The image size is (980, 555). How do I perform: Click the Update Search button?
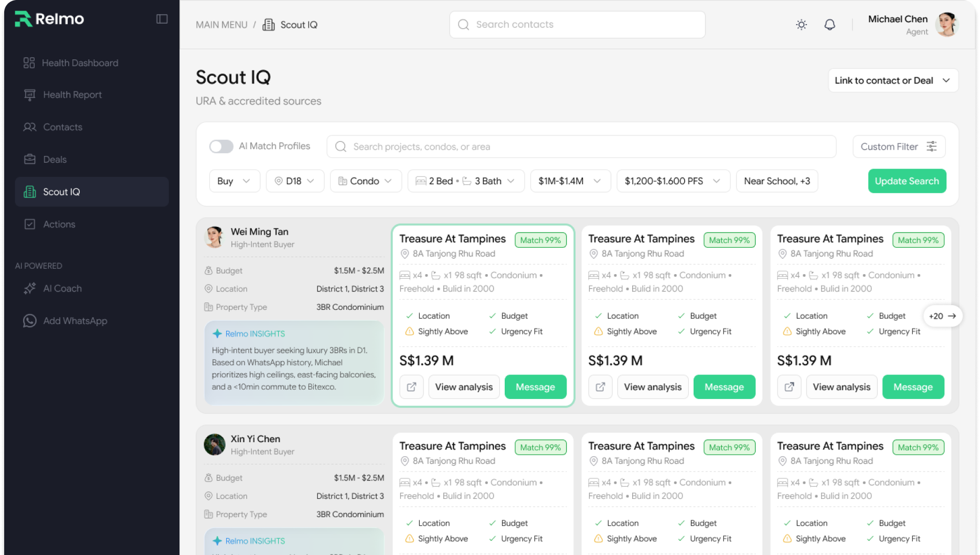[907, 181]
